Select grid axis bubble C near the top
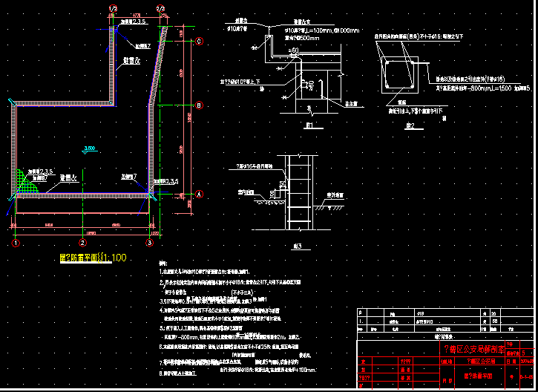 [200, 42]
